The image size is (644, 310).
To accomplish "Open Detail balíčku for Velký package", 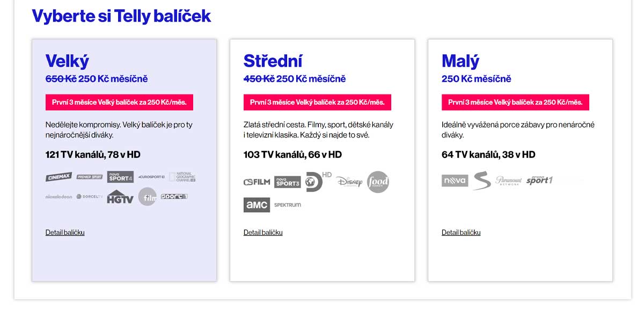I will click(65, 233).
